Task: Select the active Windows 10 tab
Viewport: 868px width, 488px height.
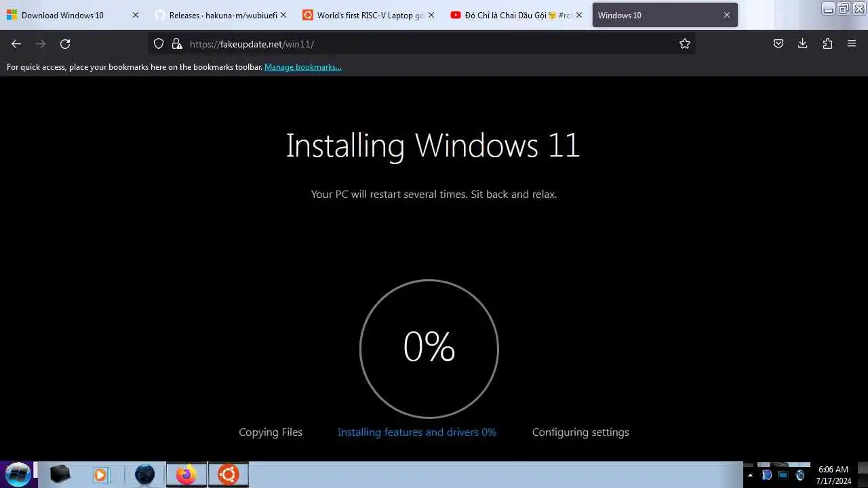Action: point(665,15)
